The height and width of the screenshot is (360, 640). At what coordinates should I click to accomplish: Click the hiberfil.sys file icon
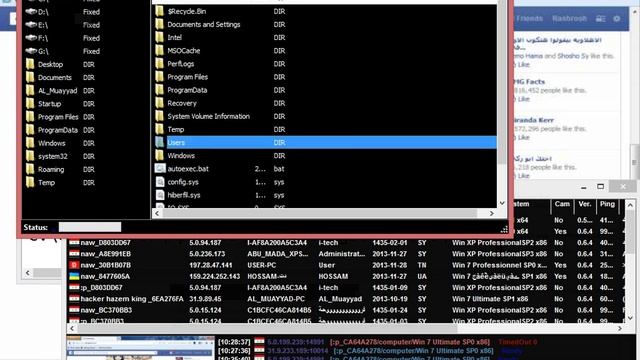click(160, 195)
